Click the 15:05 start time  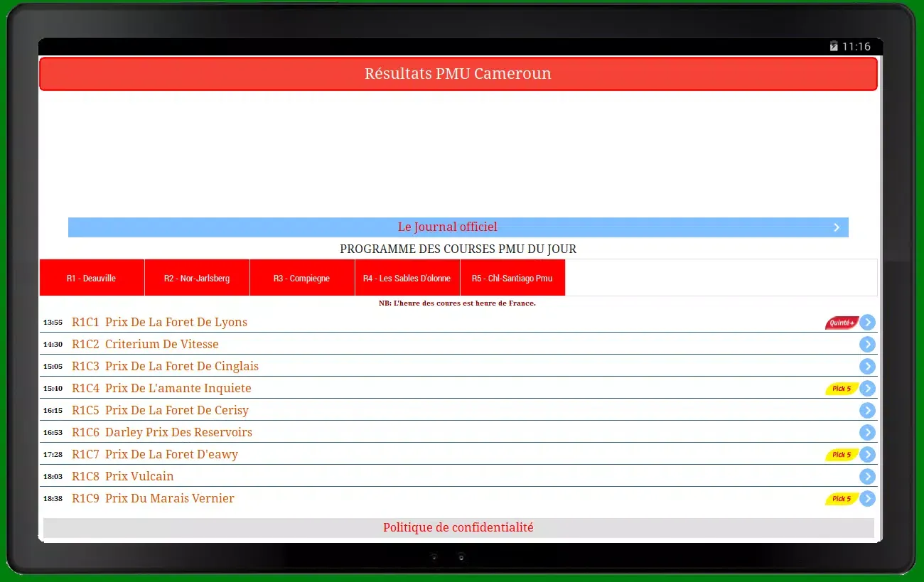[x=53, y=367]
